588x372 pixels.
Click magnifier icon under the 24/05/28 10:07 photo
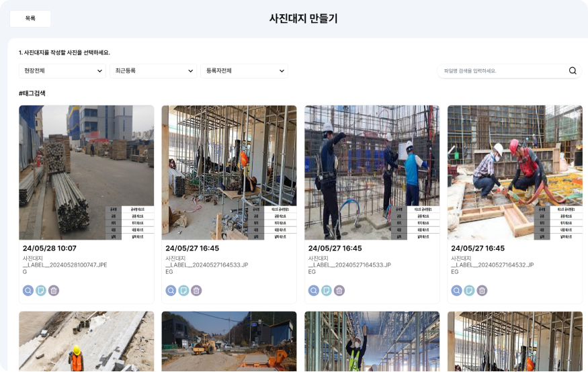pos(28,290)
